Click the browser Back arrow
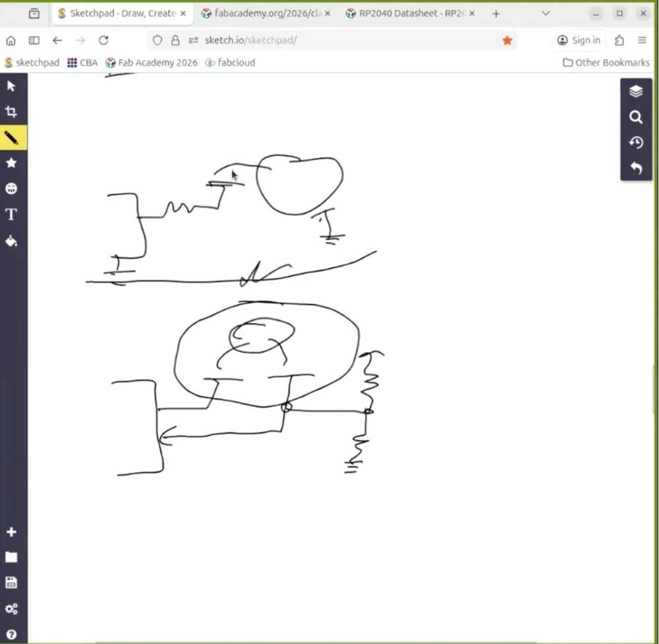659x644 pixels. (57, 40)
